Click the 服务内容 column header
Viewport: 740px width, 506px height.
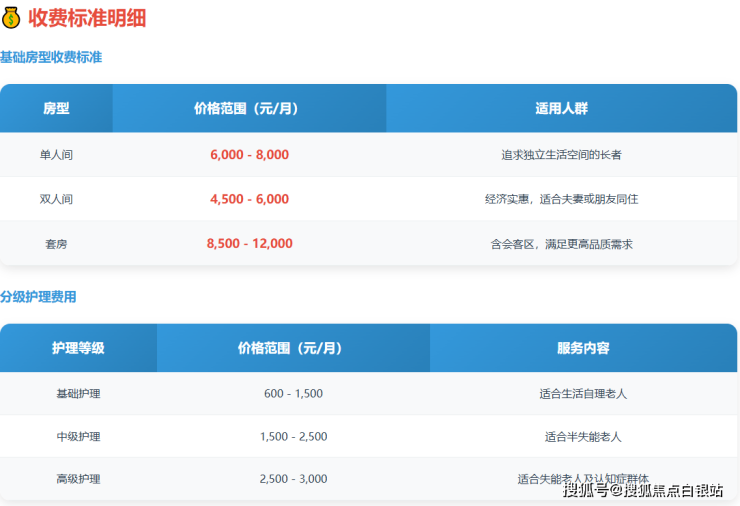point(583,348)
